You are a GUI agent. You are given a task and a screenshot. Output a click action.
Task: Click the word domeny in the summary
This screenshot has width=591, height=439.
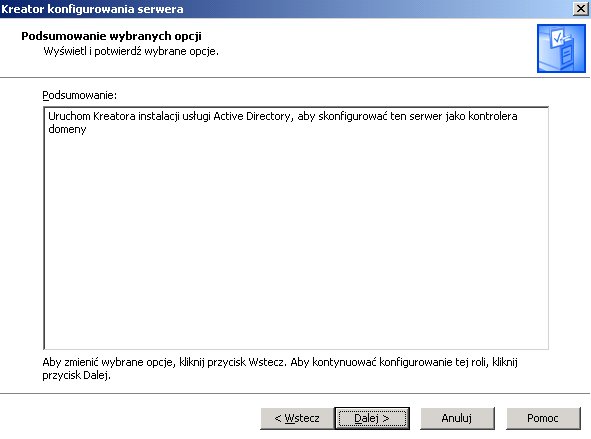[67, 129]
